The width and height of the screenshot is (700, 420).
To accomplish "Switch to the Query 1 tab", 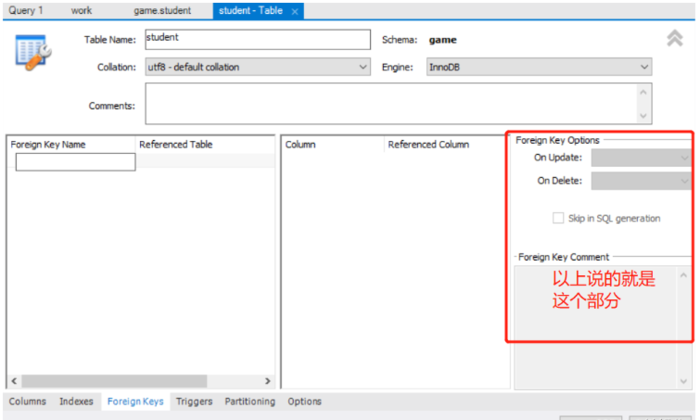I will [26, 10].
